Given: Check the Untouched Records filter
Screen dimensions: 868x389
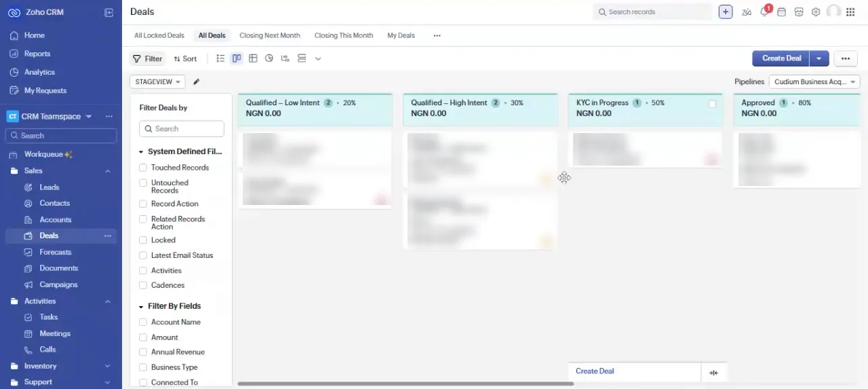Looking at the screenshot, I should [143, 183].
